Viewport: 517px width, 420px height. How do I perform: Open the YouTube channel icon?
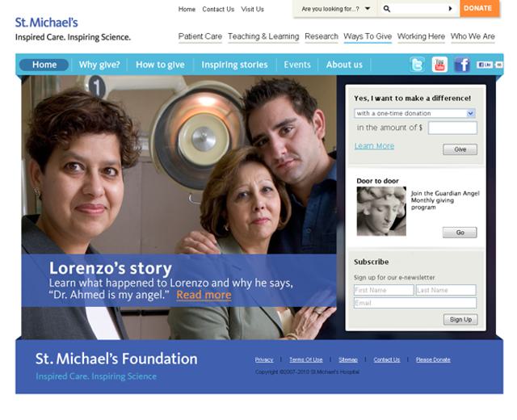coord(439,65)
